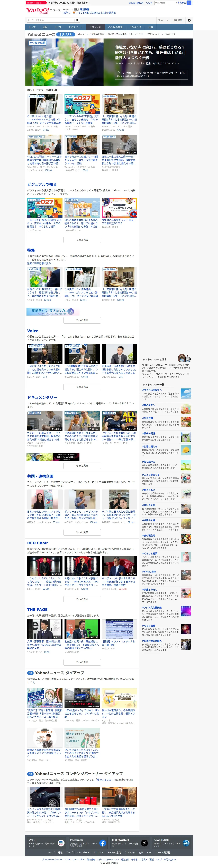Play the 4:37 北島康介 video

120,354
